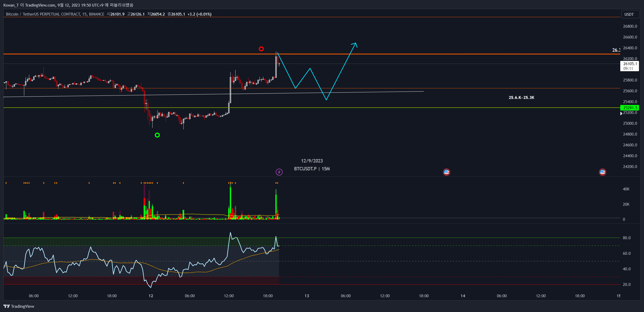Click the 13 date label on time axis
Screen dimensions: 644x312
click(307, 296)
